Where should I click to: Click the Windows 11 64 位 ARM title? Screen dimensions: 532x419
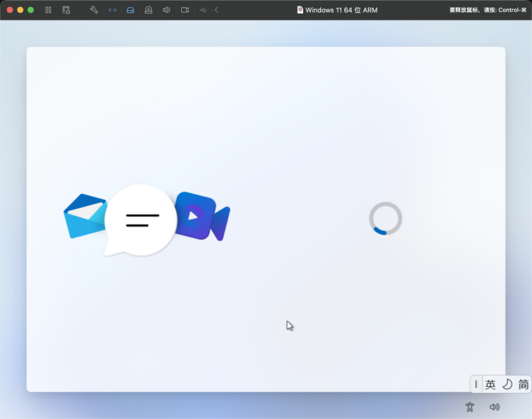[341, 10]
